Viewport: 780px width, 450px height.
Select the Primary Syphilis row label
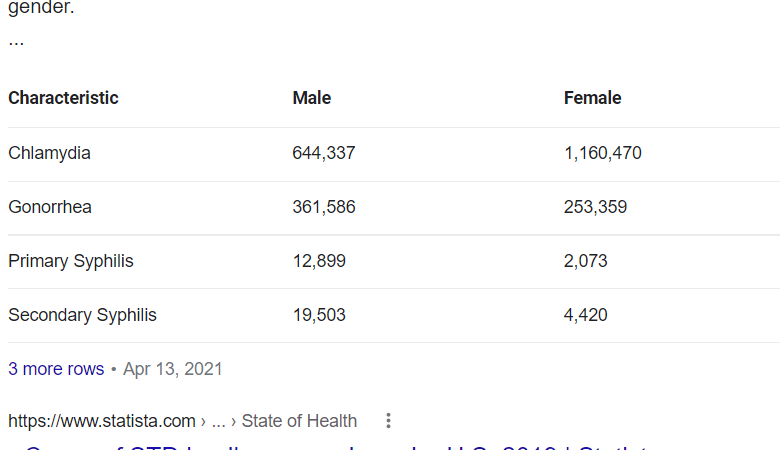(71, 261)
